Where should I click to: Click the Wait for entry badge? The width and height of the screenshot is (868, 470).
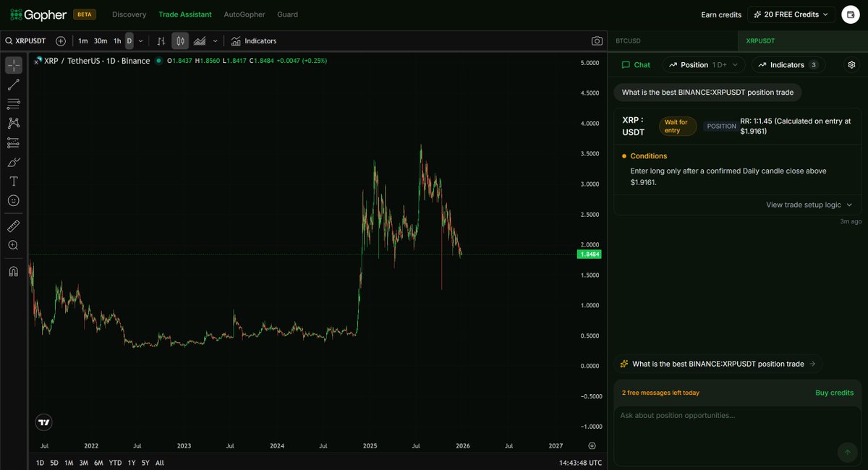click(678, 126)
